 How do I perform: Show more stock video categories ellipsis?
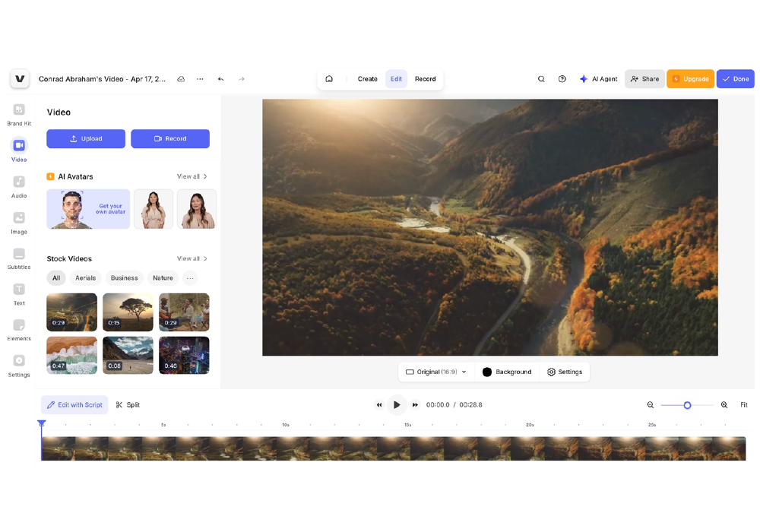190,278
